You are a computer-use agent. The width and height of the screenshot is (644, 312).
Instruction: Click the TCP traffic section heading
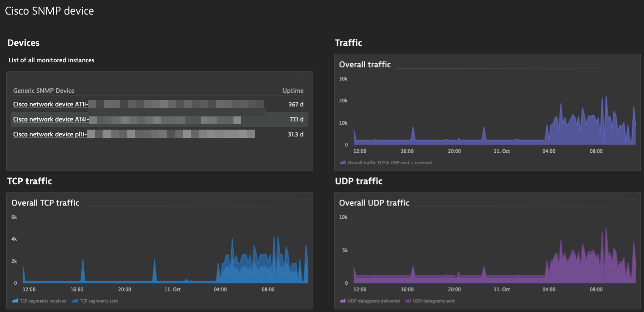click(x=30, y=181)
